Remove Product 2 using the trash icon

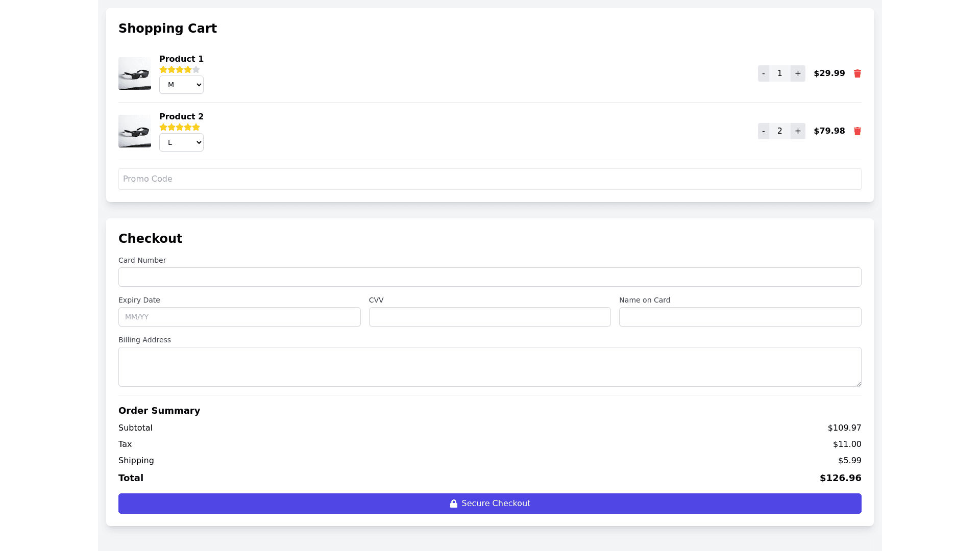coord(857,131)
